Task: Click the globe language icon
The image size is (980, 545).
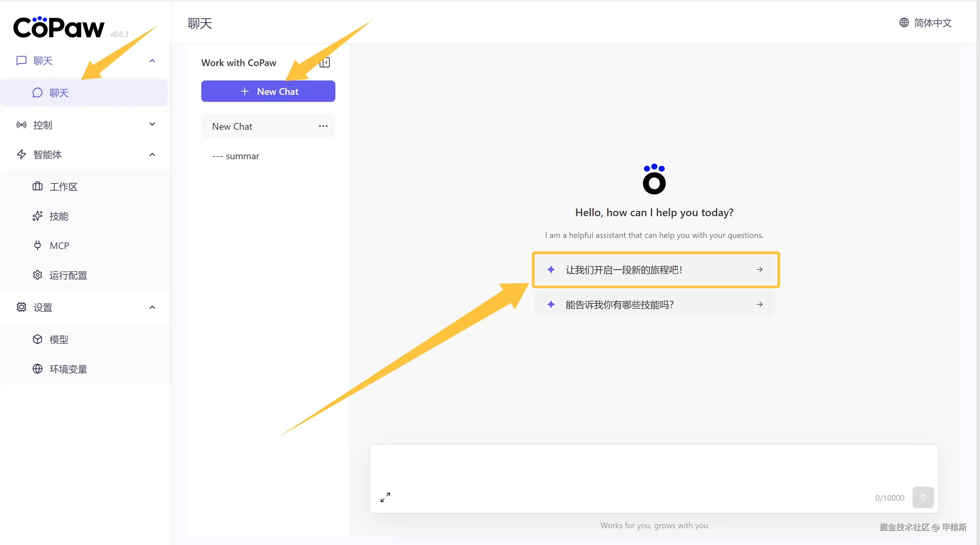Action: click(x=904, y=23)
